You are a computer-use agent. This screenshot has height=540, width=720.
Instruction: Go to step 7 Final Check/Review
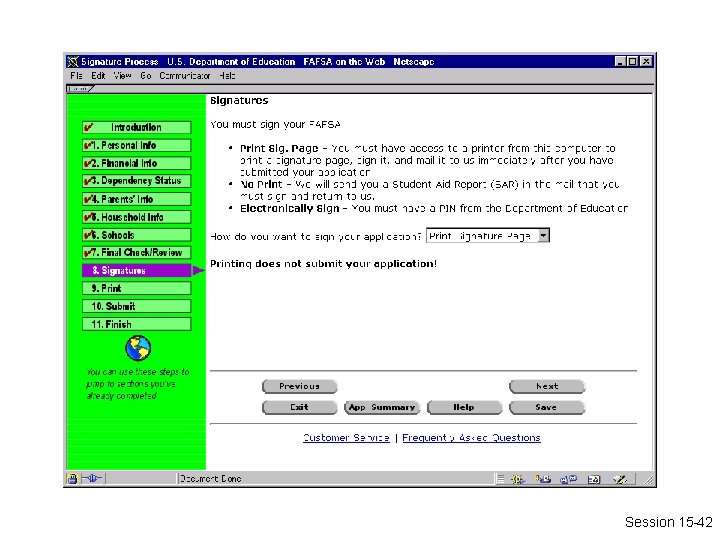[x=136, y=253]
